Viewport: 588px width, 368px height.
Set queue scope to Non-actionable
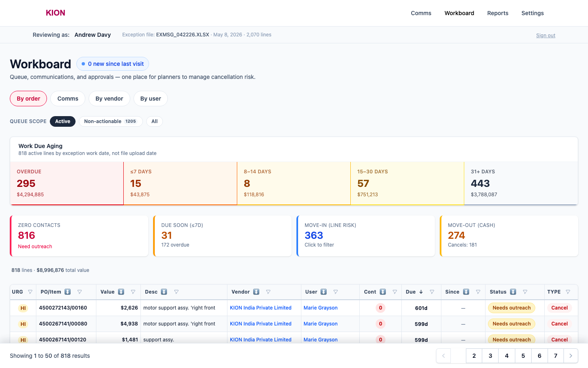(x=111, y=121)
